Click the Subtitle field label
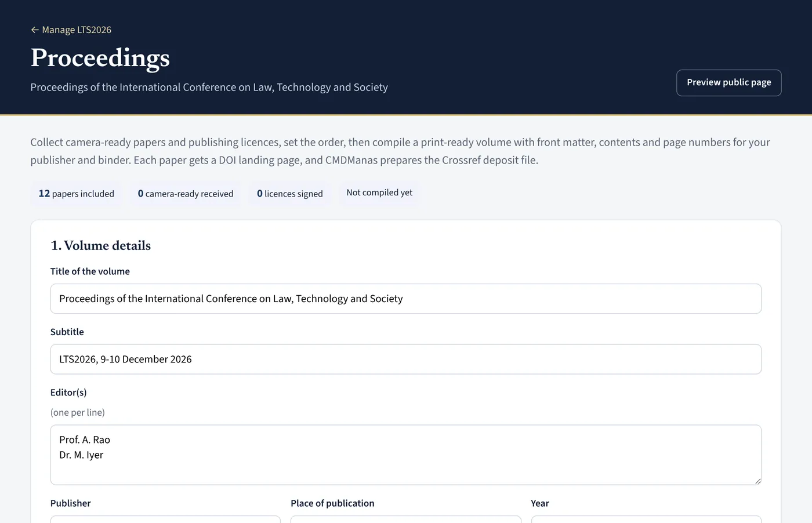812x523 pixels. click(x=67, y=332)
